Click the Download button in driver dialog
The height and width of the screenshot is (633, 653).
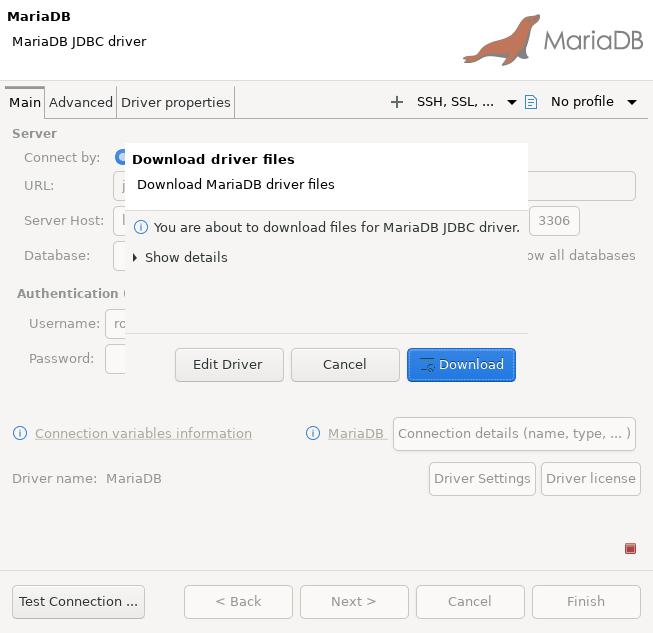pyautogui.click(x=461, y=365)
